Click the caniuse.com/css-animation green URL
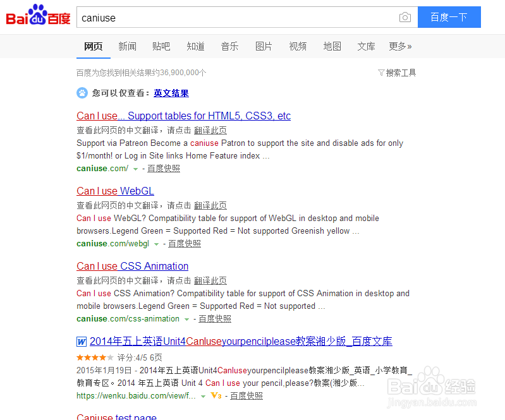Screen dimensions: 505x420 128,319
